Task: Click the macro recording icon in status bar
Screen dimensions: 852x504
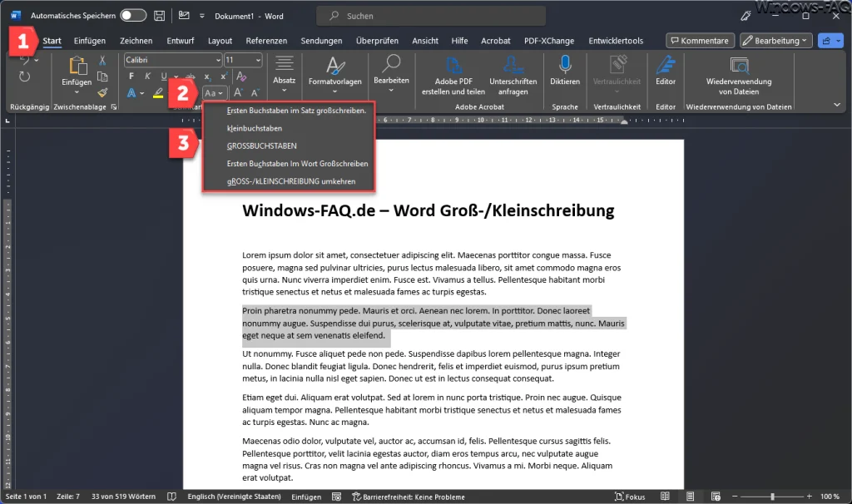Action: [x=336, y=497]
